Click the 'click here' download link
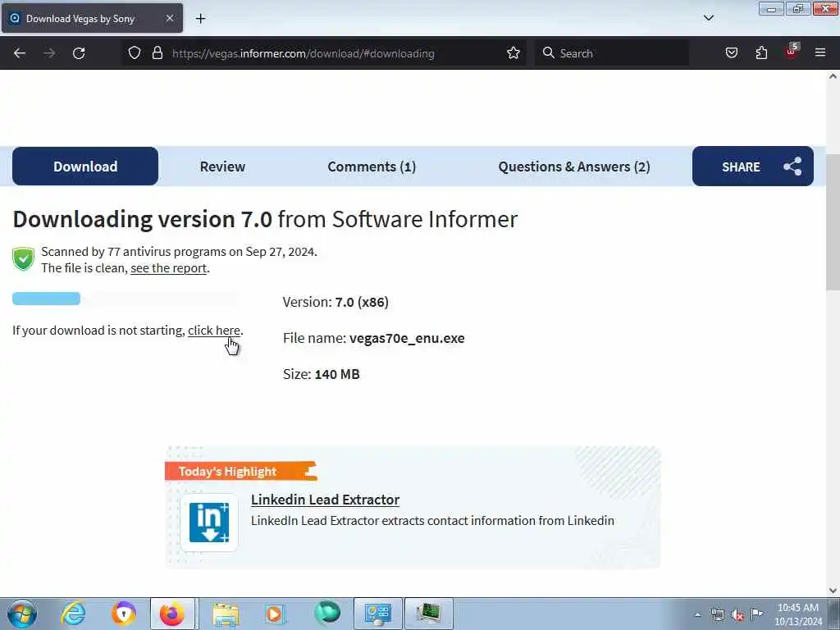Image resolution: width=840 pixels, height=630 pixels. coord(214,331)
